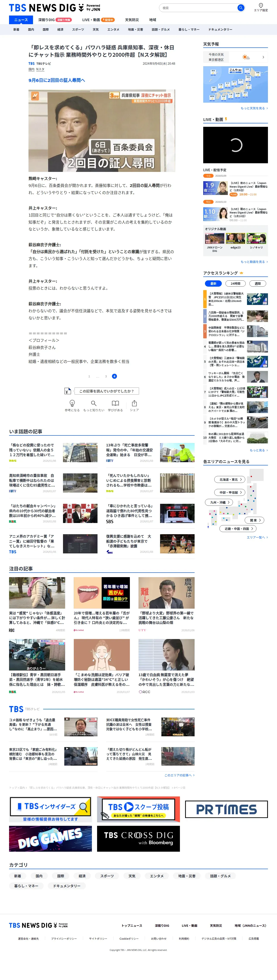The width and height of the screenshot is (277, 980).
Task: Select the 最新 ranking filter
Action: (x=213, y=283)
